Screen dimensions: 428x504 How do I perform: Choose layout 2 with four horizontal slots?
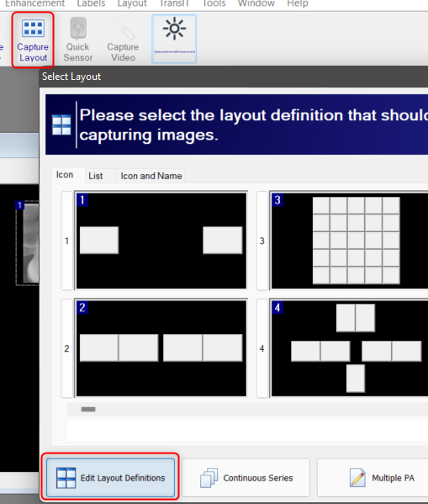161,348
